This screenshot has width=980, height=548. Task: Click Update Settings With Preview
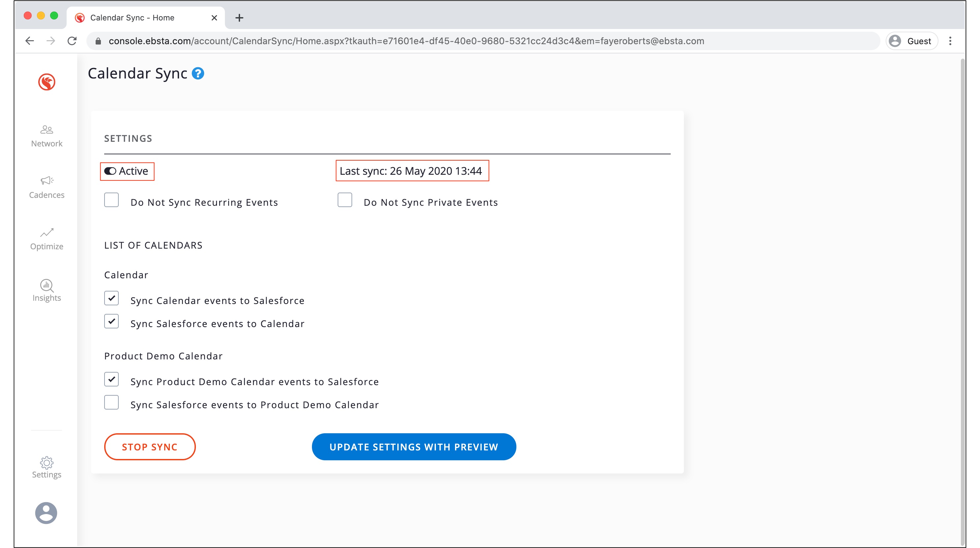(x=413, y=447)
